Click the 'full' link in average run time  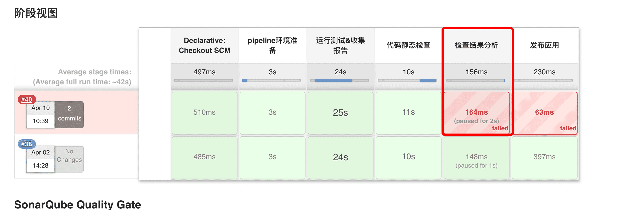click(71, 82)
